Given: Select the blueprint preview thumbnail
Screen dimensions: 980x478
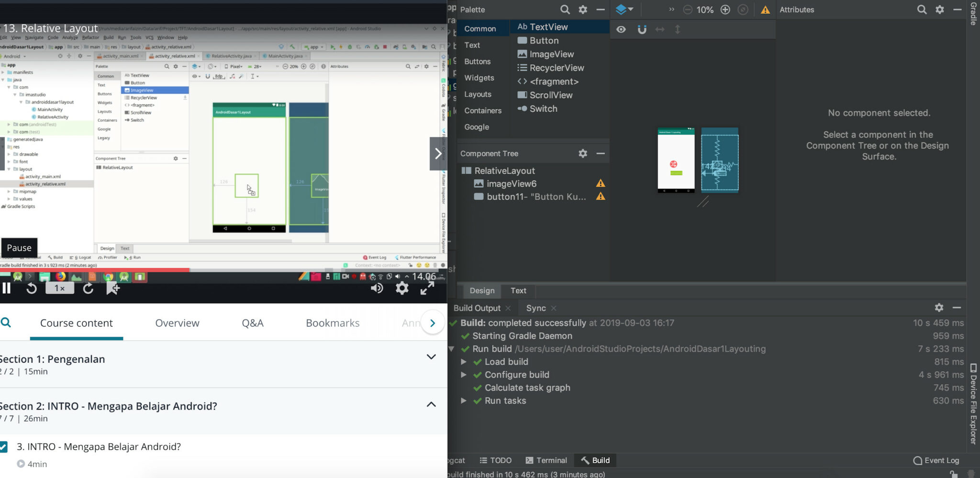Looking at the screenshot, I should pyautogui.click(x=720, y=160).
